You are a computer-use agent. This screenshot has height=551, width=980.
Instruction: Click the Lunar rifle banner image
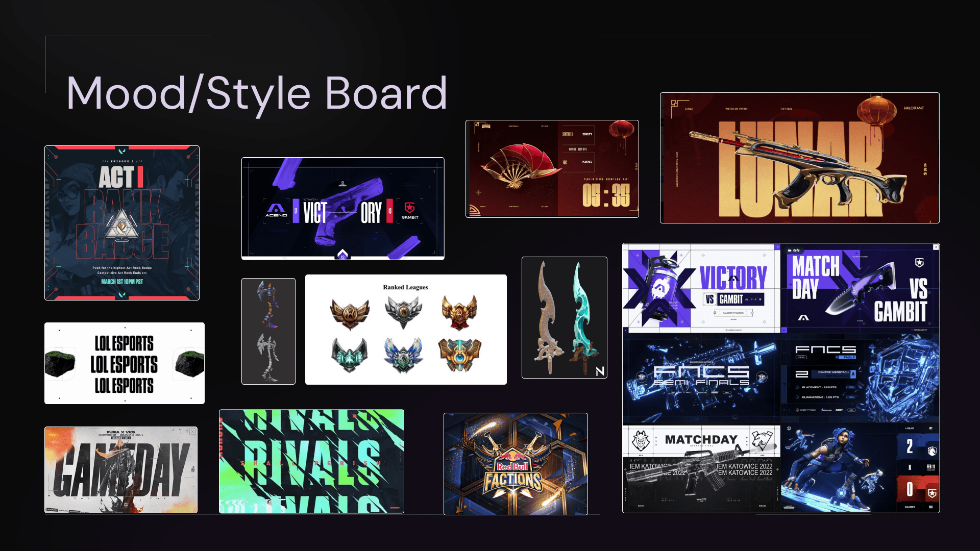pyautogui.click(x=799, y=158)
